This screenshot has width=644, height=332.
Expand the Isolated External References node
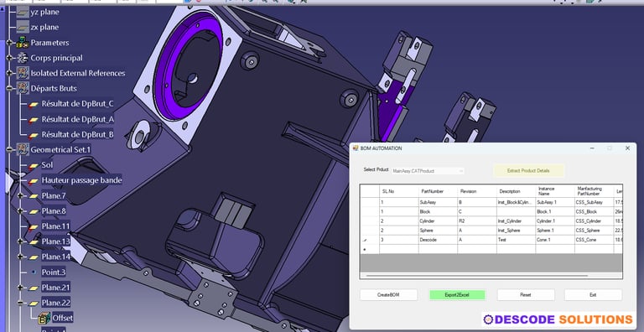[x=9, y=73]
